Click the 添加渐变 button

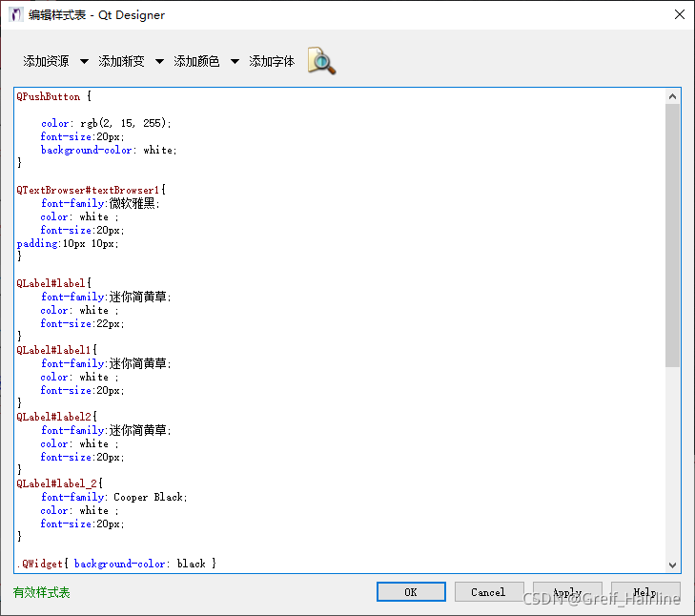tap(121, 61)
